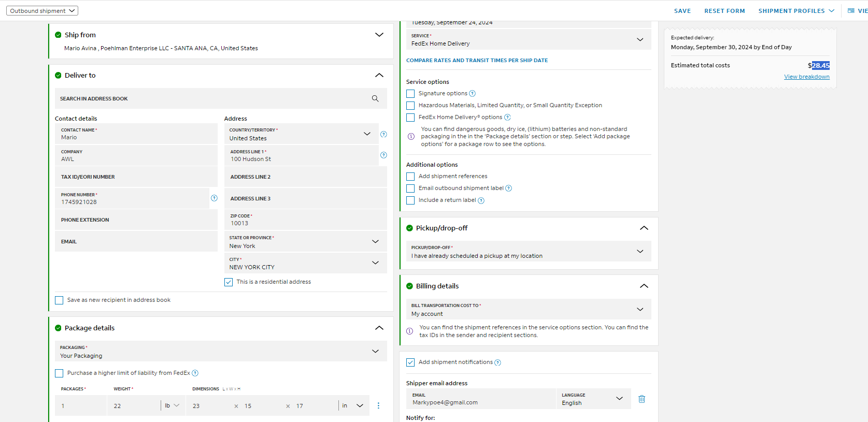This screenshot has height=422, width=868.
Task: Click the billing details info icon
Action: click(409, 331)
